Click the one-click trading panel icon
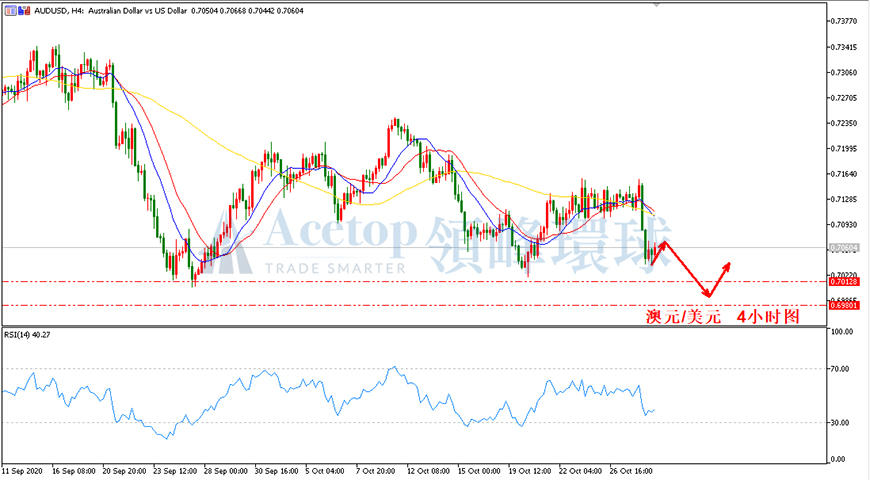The width and height of the screenshot is (870, 480). click(x=11, y=11)
